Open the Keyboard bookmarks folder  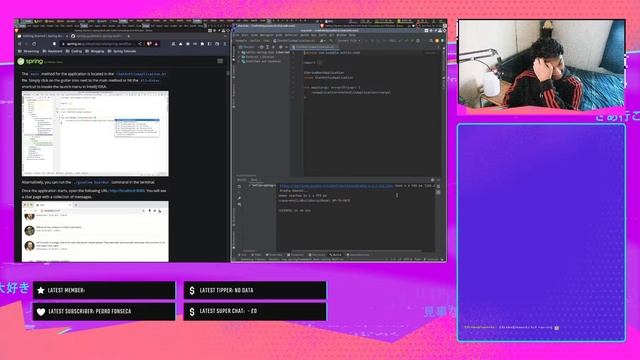tap(52, 51)
